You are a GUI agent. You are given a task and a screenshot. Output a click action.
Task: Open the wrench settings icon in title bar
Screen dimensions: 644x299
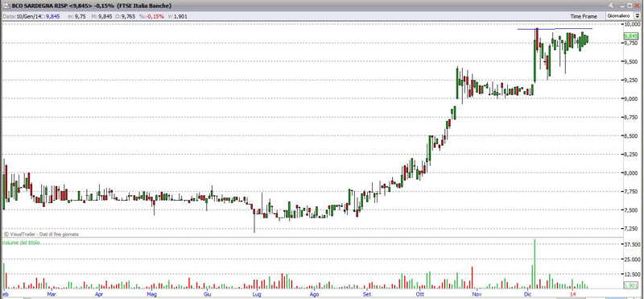coord(612,6)
